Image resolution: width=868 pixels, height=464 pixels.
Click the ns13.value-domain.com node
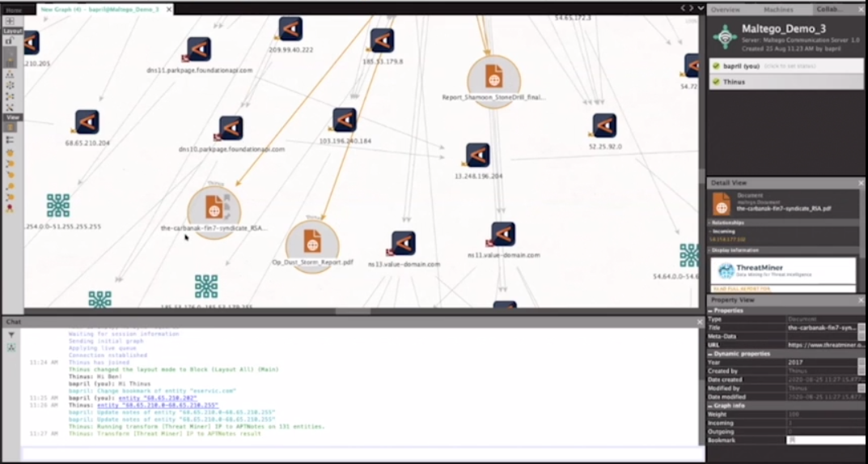tap(404, 244)
